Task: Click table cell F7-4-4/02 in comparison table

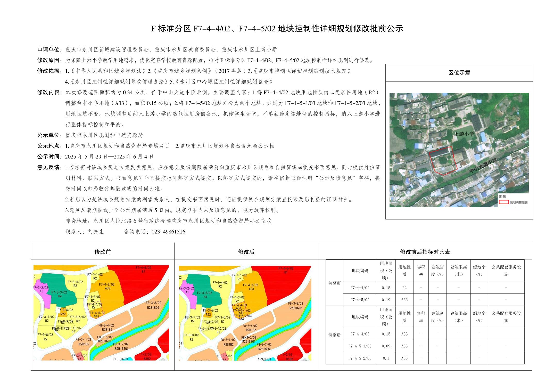Action: click(x=360, y=288)
